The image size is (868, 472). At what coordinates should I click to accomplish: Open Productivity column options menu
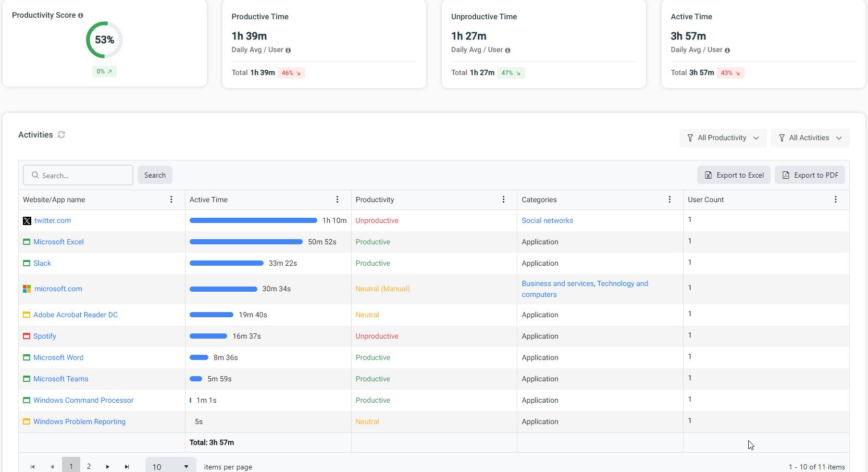click(503, 200)
